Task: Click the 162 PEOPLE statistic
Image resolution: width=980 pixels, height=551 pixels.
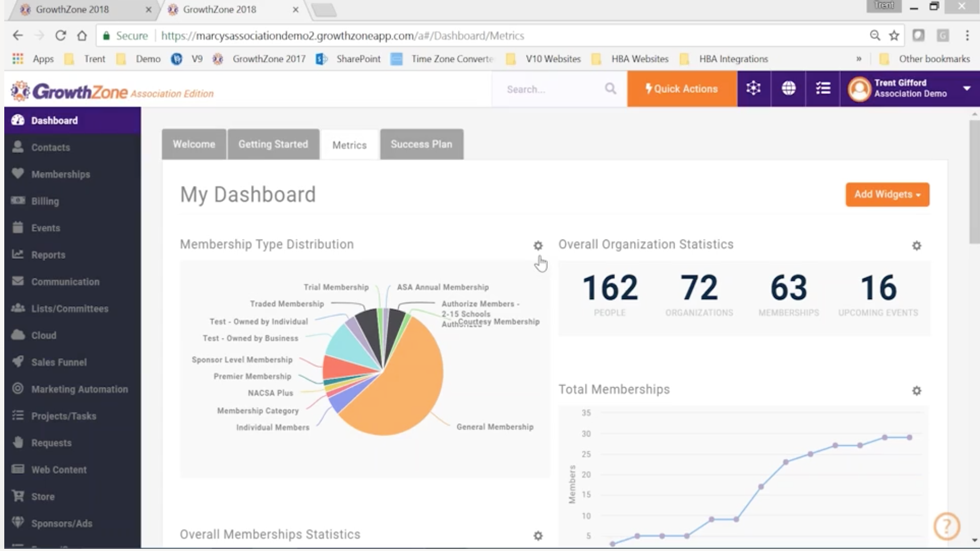Action: pos(610,295)
